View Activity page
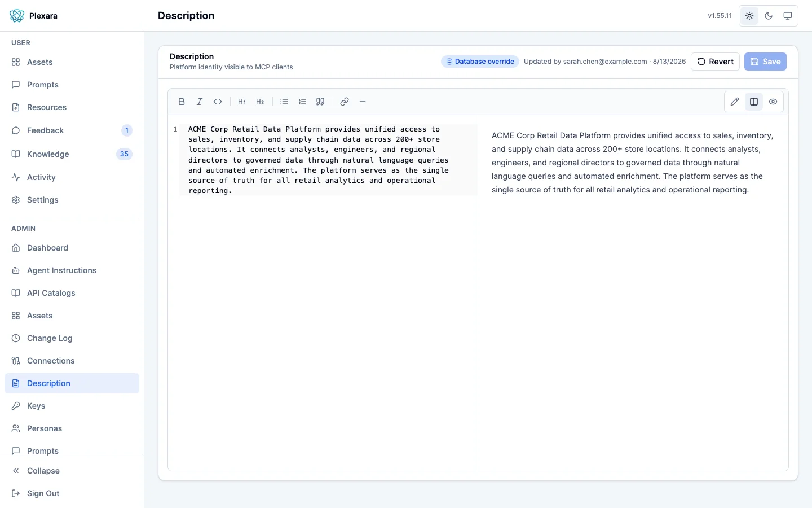This screenshot has height=508, width=812. (x=72, y=177)
